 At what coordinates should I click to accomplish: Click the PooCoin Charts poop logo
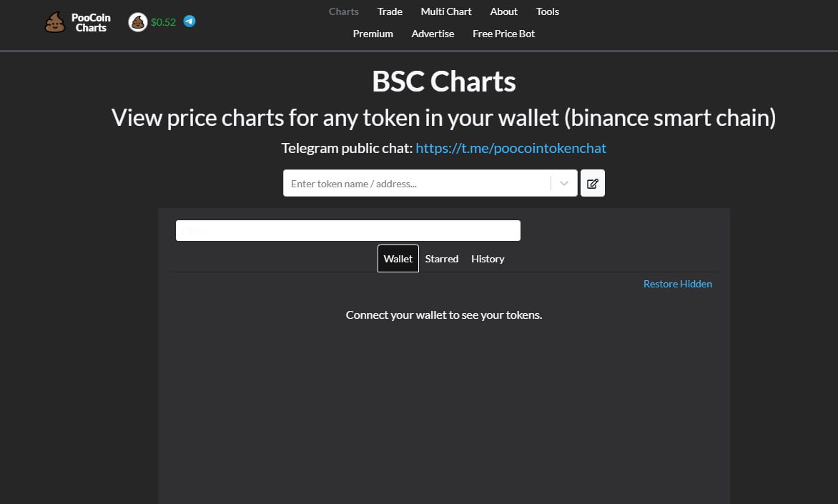[x=55, y=22]
